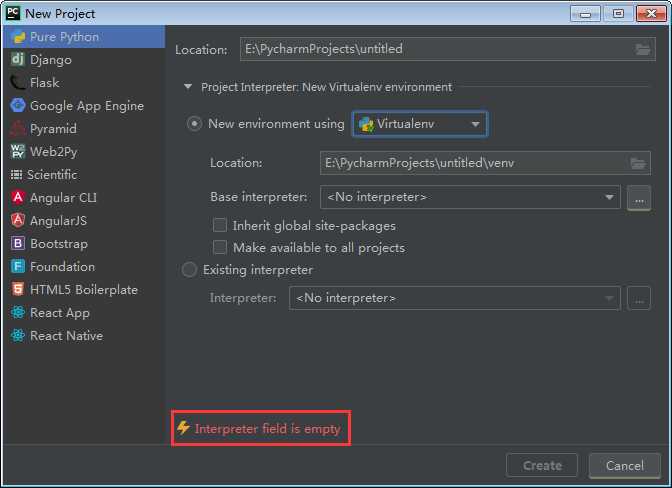
Task: Choose Scientific in the project list
Action: click(x=84, y=175)
